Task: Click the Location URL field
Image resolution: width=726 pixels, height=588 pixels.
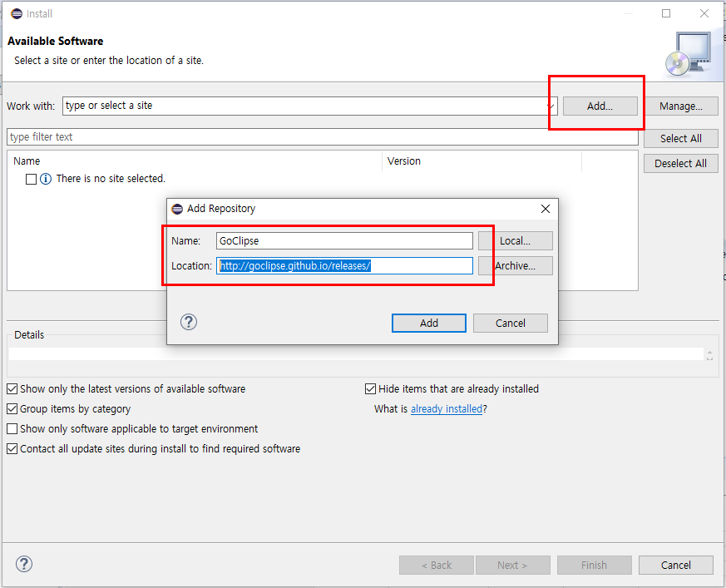Action: point(344,266)
